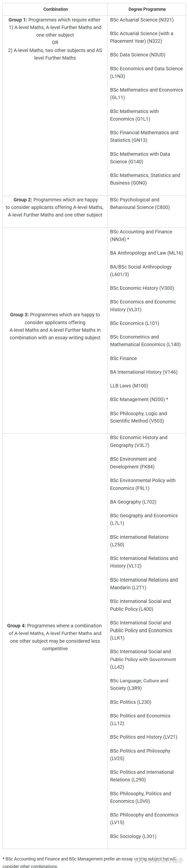The width and height of the screenshot is (188, 868).
Task: Select LLB Laws (M100) entry
Action: pyautogui.click(x=129, y=385)
